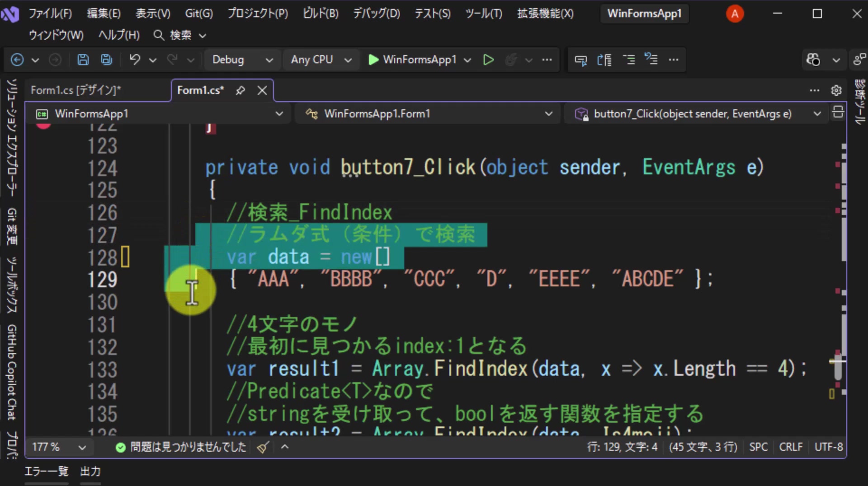Open editor settings gear icon
Screen dimensions: 868x486
tap(836, 90)
